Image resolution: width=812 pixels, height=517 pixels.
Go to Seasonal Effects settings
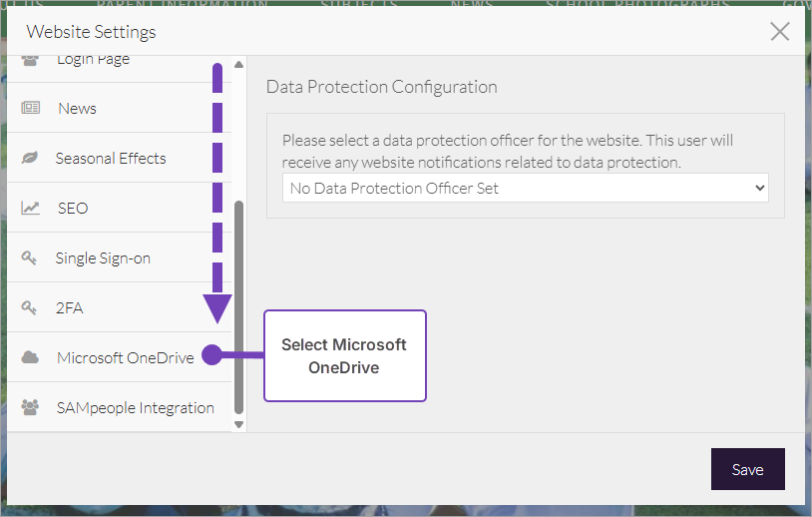point(111,158)
